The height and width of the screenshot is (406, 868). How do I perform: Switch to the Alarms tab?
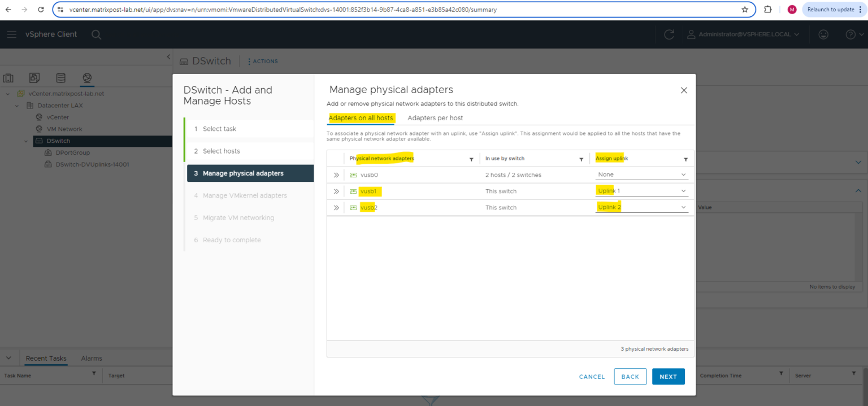tap(91, 358)
